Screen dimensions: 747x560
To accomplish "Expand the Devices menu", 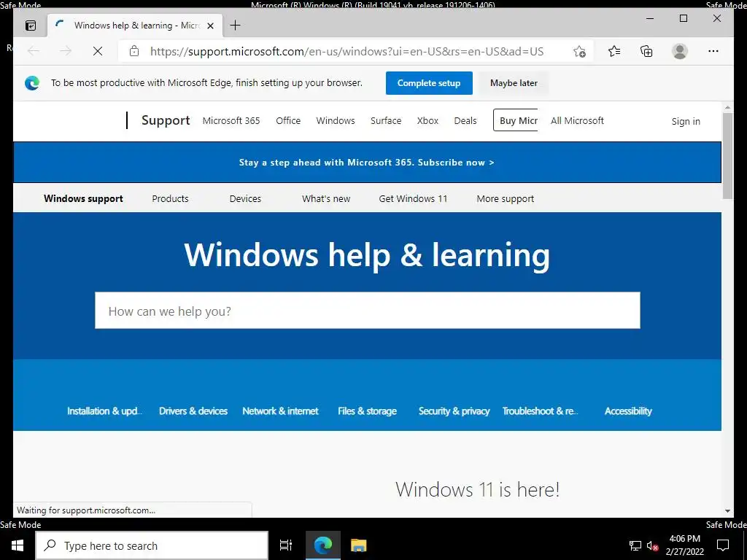I will (x=245, y=198).
